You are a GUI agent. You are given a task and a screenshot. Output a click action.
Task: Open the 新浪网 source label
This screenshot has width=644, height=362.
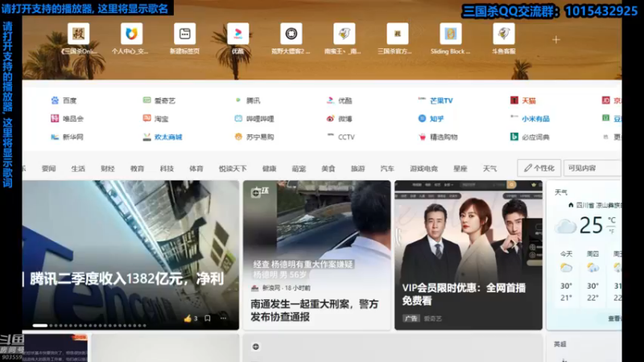pyautogui.click(x=271, y=288)
